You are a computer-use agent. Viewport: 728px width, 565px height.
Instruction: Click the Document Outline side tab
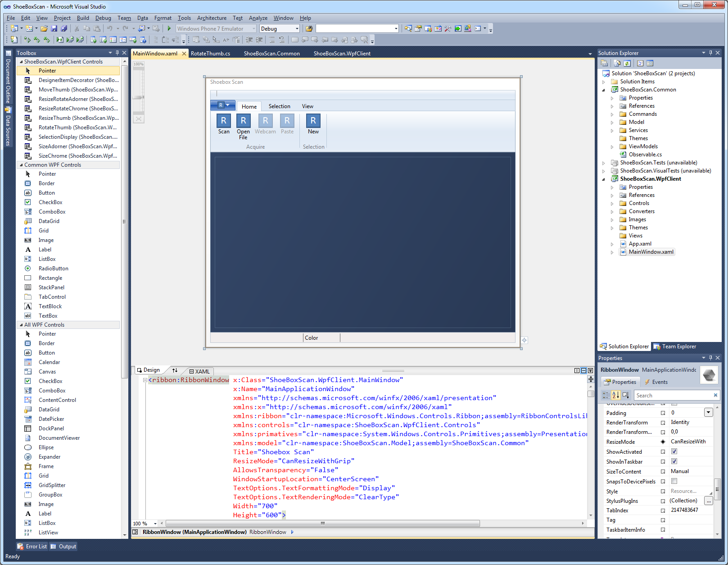click(8, 78)
